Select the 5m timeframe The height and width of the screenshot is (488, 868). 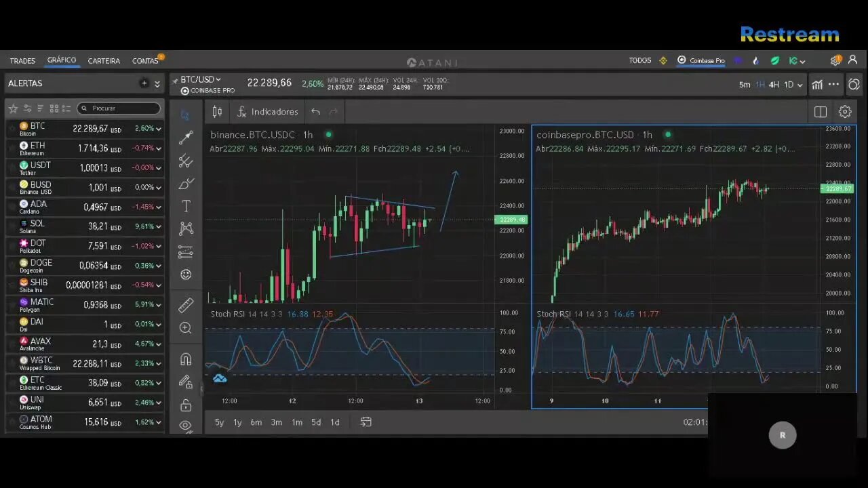745,85
